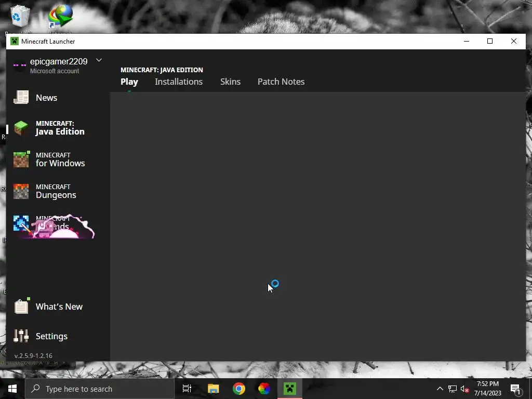This screenshot has width=532, height=399.
Task: Click the Minecraft Launcher title bar icon
Action: point(14,42)
